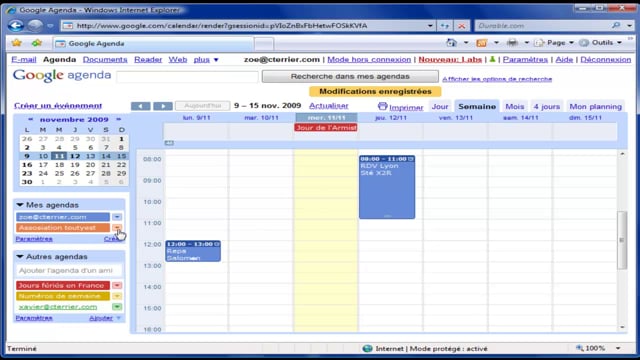Go to next month in mini calendar

pyautogui.click(x=118, y=119)
